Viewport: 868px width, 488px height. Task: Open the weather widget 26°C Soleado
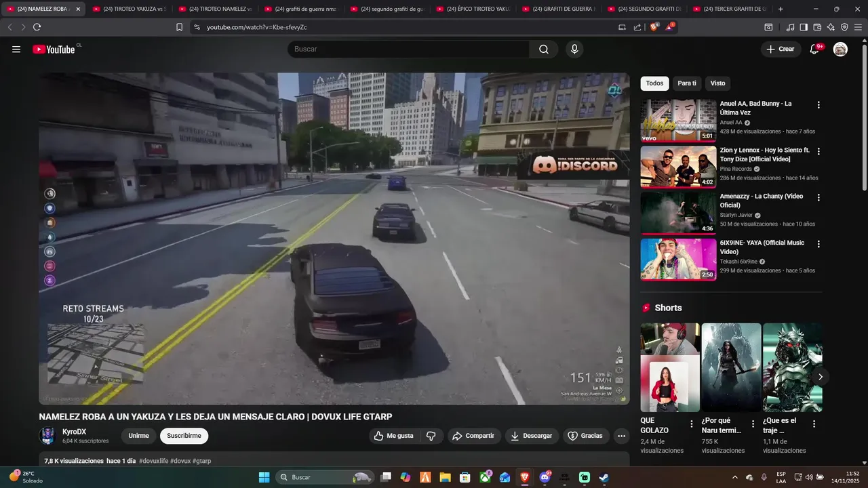(x=27, y=477)
